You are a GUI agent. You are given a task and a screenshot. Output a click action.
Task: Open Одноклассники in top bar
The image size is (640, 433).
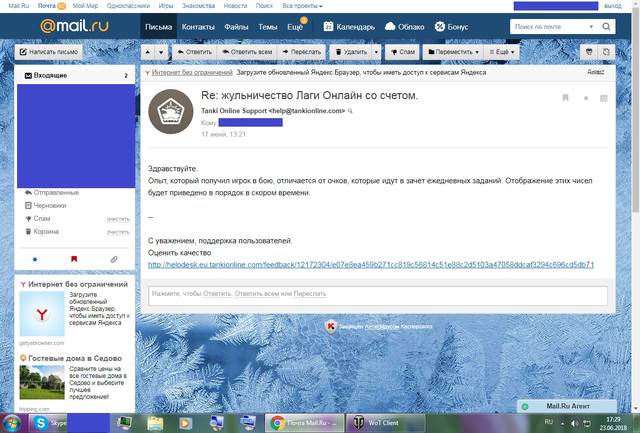tap(128, 6)
